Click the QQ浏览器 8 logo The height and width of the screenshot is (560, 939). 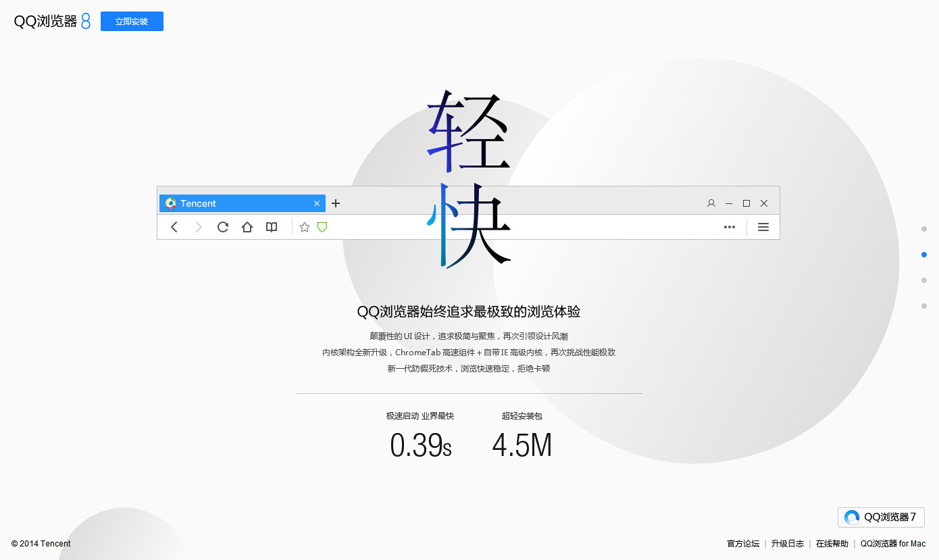(x=52, y=21)
